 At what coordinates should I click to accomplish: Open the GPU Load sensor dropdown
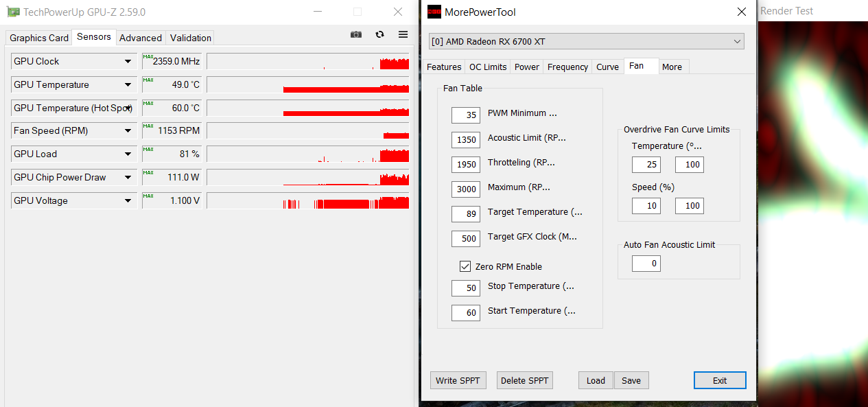click(x=128, y=154)
